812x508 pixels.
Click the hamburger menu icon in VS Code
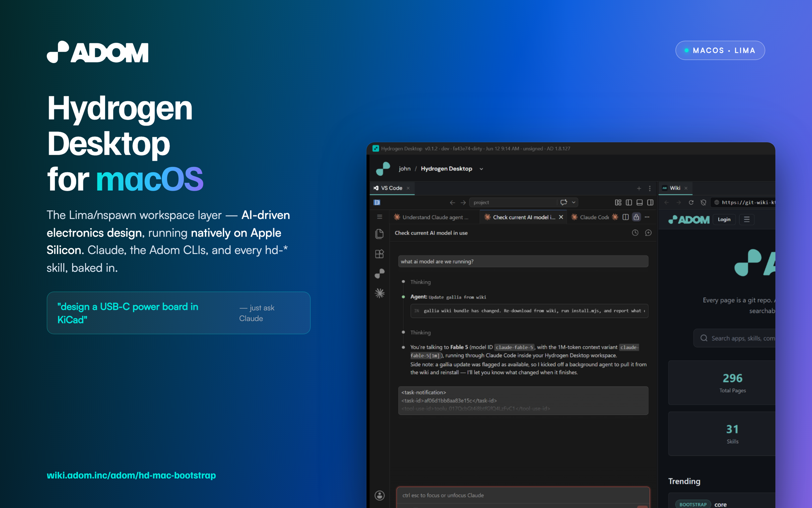(379, 217)
